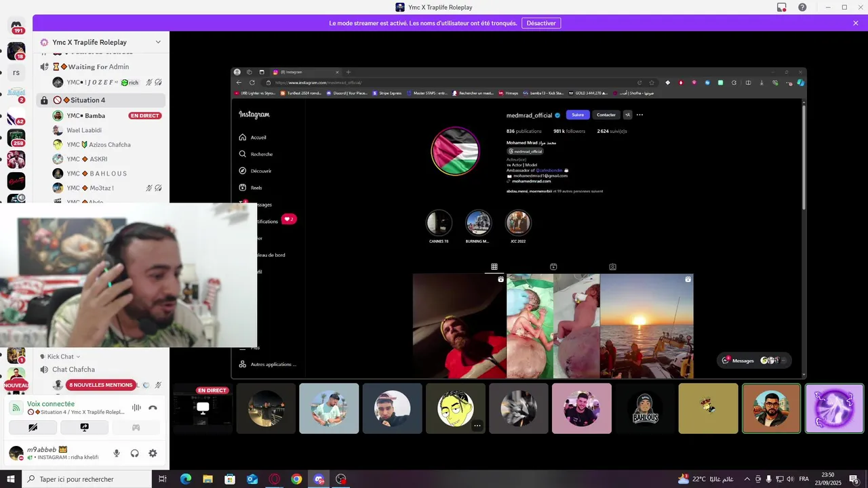Screen dimensions: 868x488
Task: Open Reels in streamed Instagram sidebar
Action: click(x=250, y=188)
